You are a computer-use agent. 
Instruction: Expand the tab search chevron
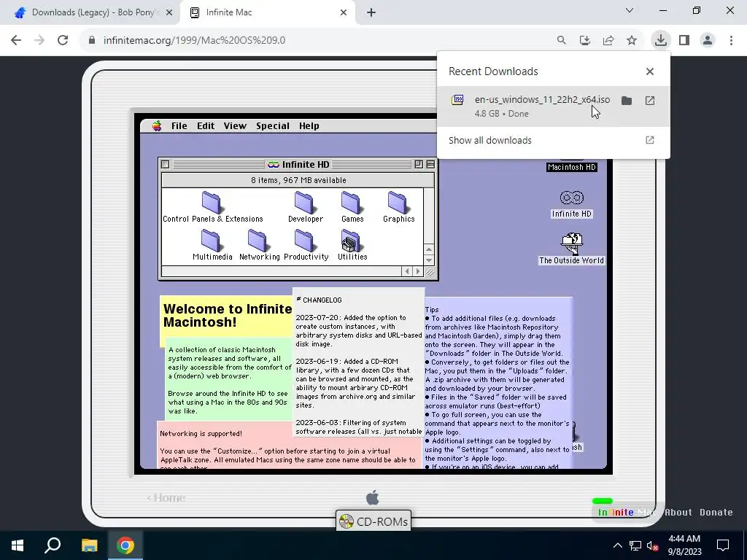click(630, 10)
